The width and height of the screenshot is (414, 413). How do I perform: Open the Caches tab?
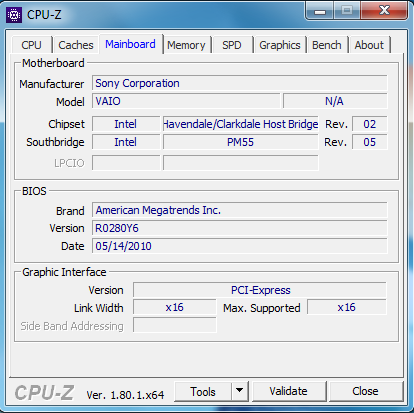click(76, 45)
